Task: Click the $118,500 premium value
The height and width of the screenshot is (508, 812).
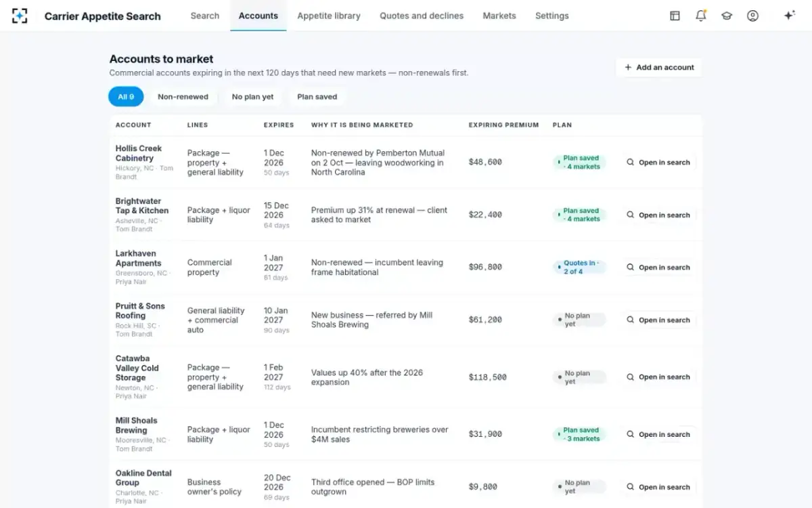Action: click(487, 377)
